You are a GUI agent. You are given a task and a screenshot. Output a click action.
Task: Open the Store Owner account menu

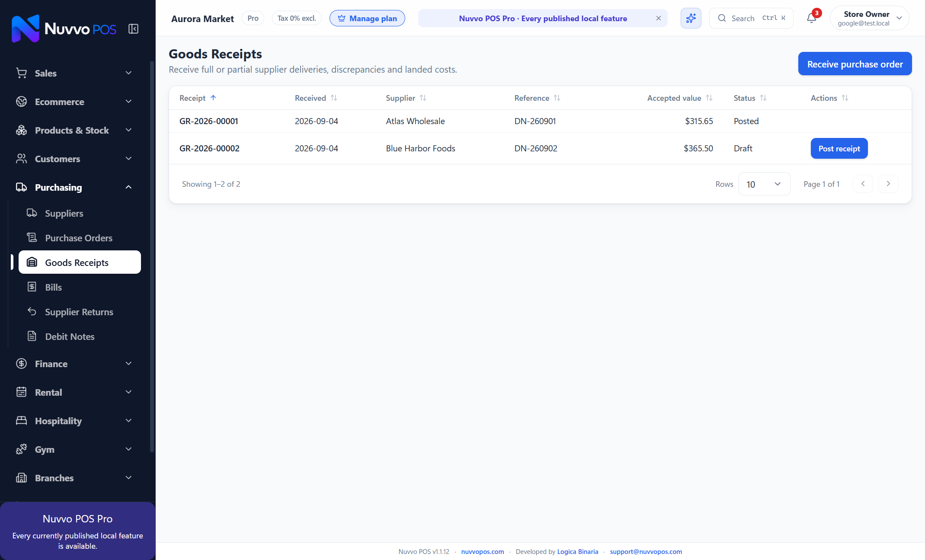pos(869,18)
